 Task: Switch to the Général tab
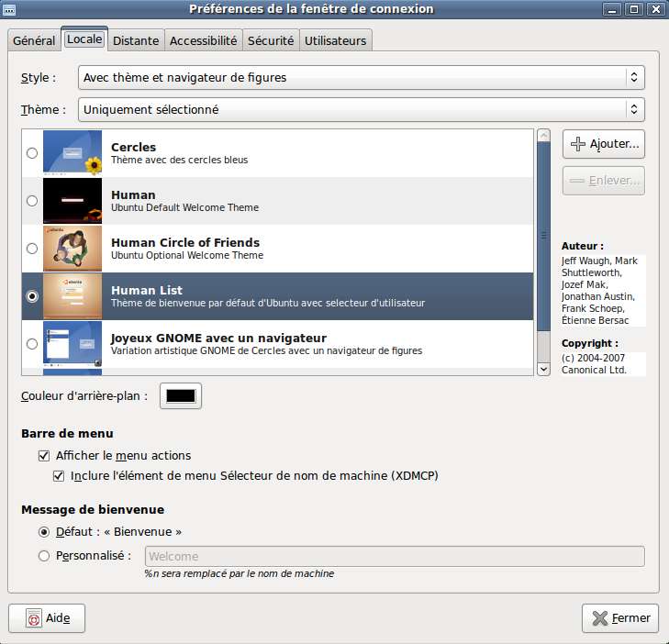coord(34,40)
